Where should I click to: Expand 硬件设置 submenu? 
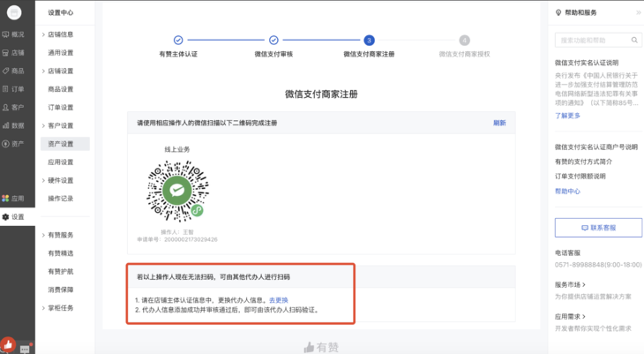60,180
